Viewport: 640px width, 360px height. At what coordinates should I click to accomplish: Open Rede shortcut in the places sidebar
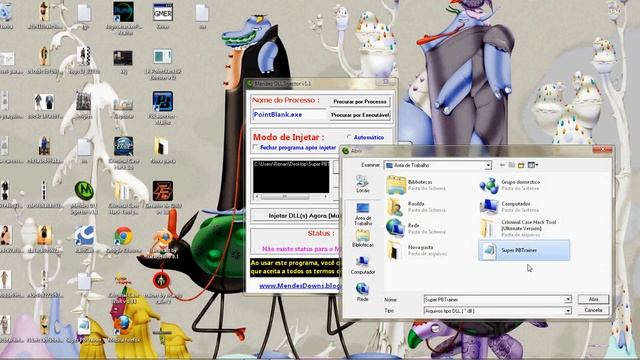362,292
